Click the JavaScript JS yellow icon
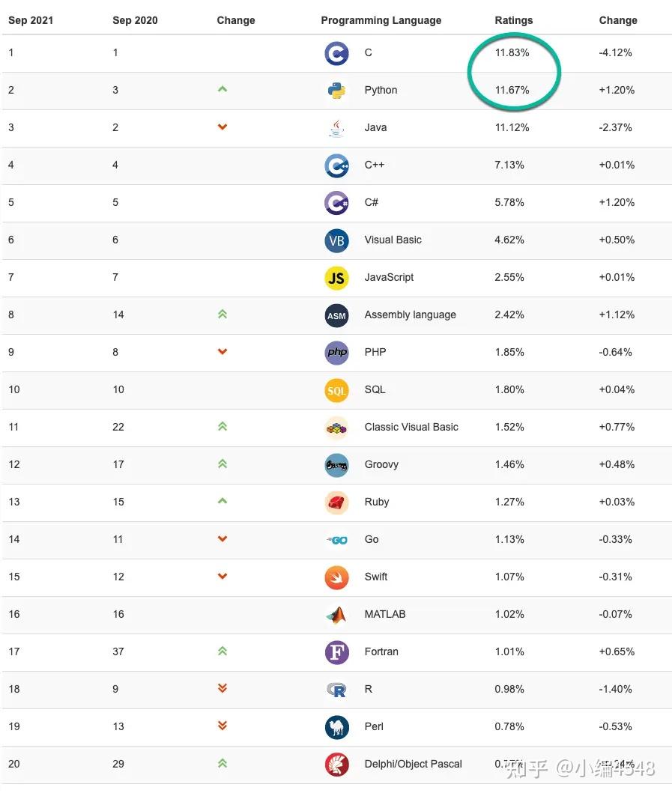 [x=336, y=278]
